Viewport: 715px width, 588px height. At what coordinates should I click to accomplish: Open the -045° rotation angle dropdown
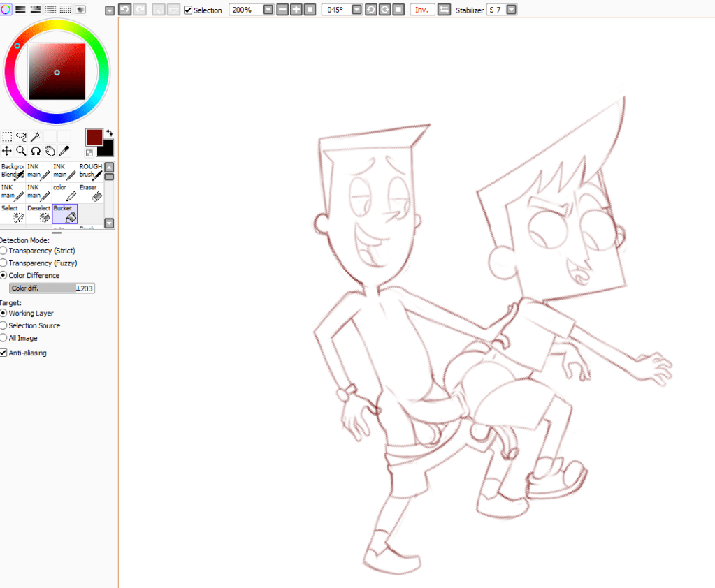357,10
